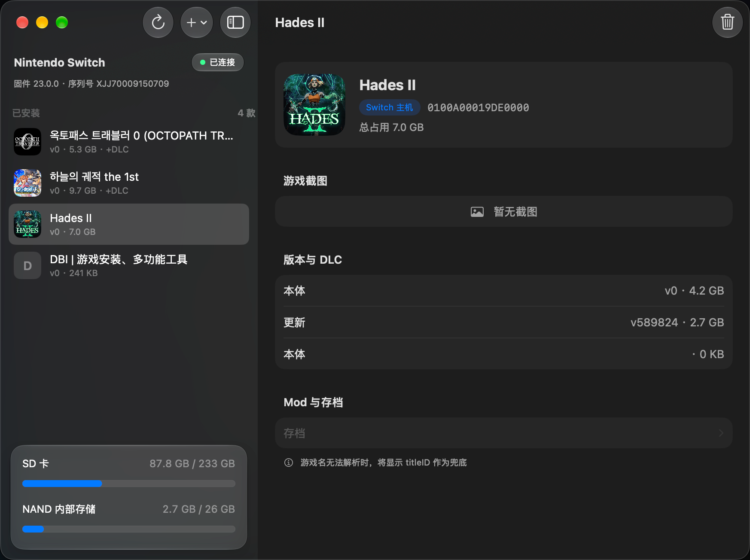Click the 固件 23.0.0 serial number text

91,84
